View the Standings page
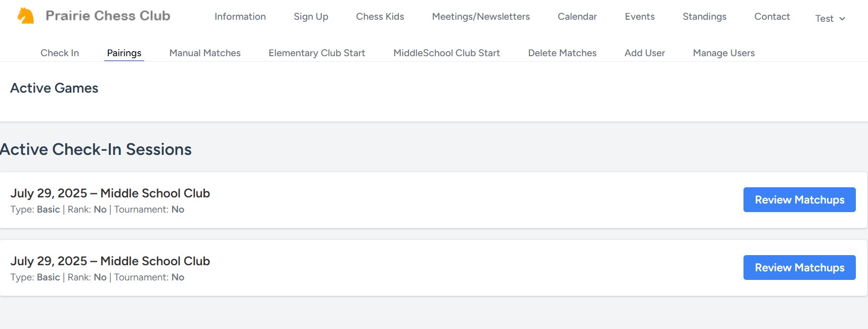868x329 pixels. click(x=704, y=17)
